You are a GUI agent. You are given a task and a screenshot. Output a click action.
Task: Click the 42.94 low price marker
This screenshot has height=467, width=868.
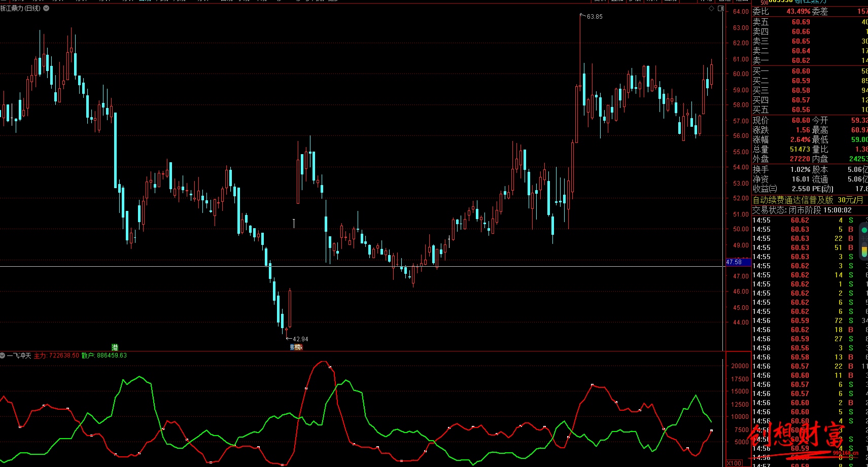pos(300,339)
